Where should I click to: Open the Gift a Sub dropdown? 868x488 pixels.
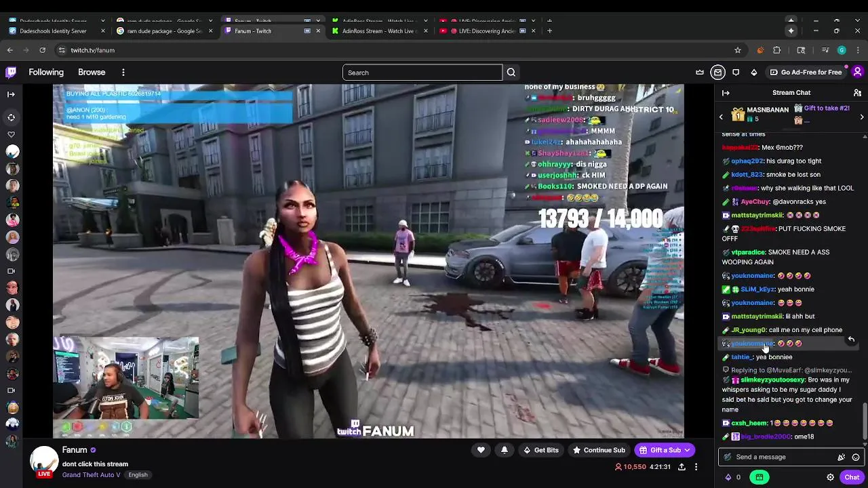[x=665, y=450]
